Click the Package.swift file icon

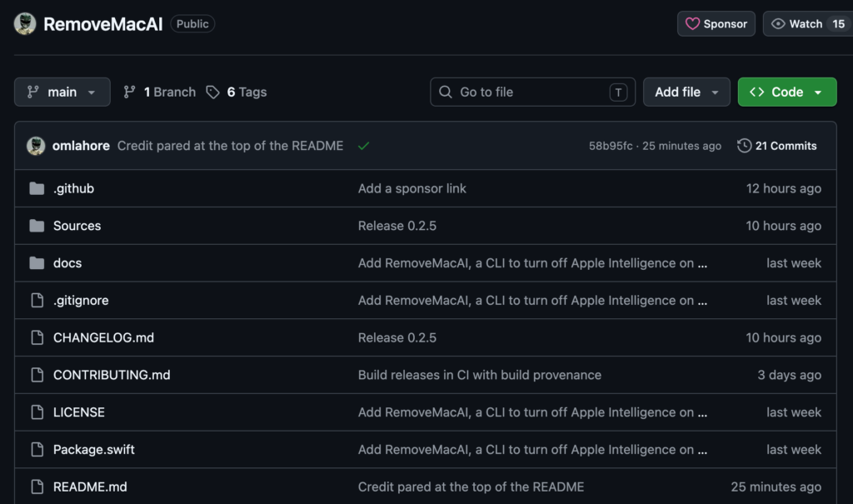pos(37,450)
